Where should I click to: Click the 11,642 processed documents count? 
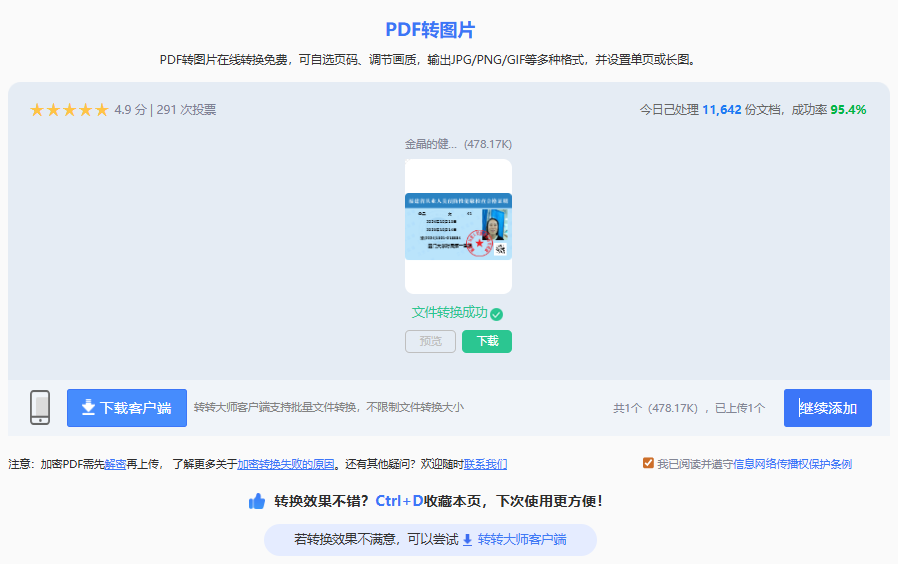722,109
